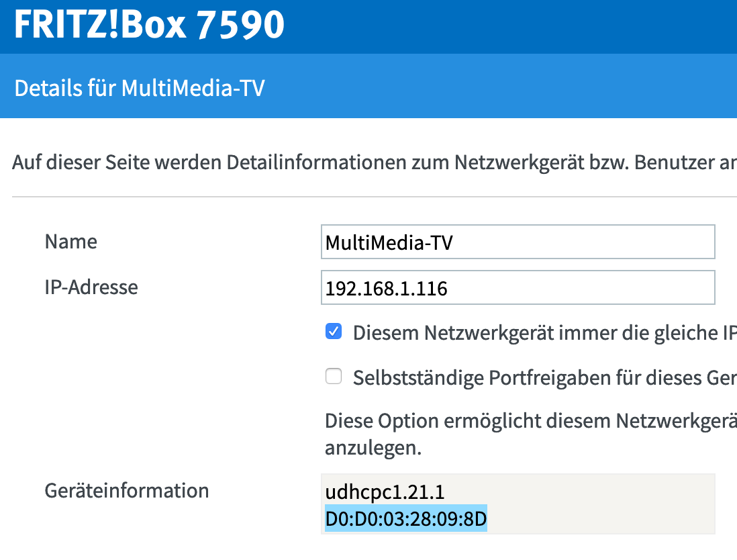Click the highlighted MAC address D0:D0:03:28:09:8D
Screen dimensions: 737x560
(x=406, y=519)
